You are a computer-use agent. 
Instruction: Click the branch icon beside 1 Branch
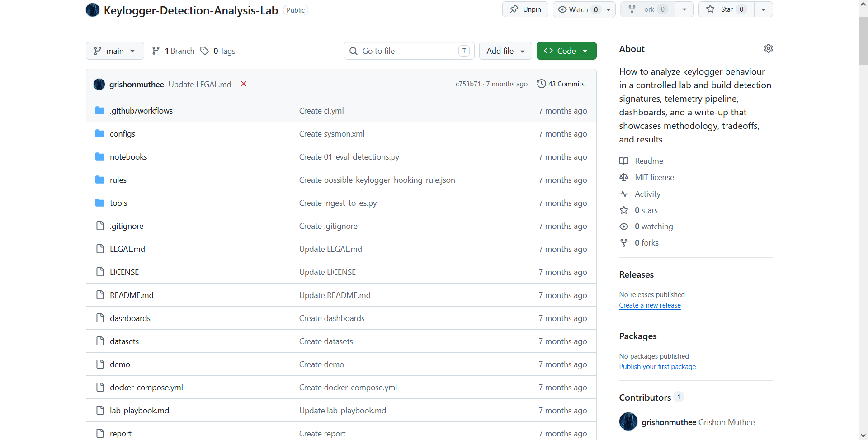tap(156, 51)
